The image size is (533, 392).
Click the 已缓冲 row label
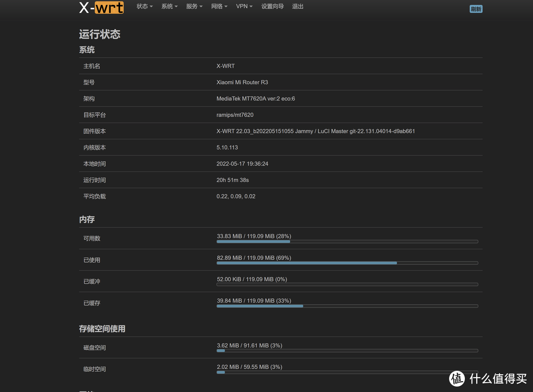pos(92,281)
